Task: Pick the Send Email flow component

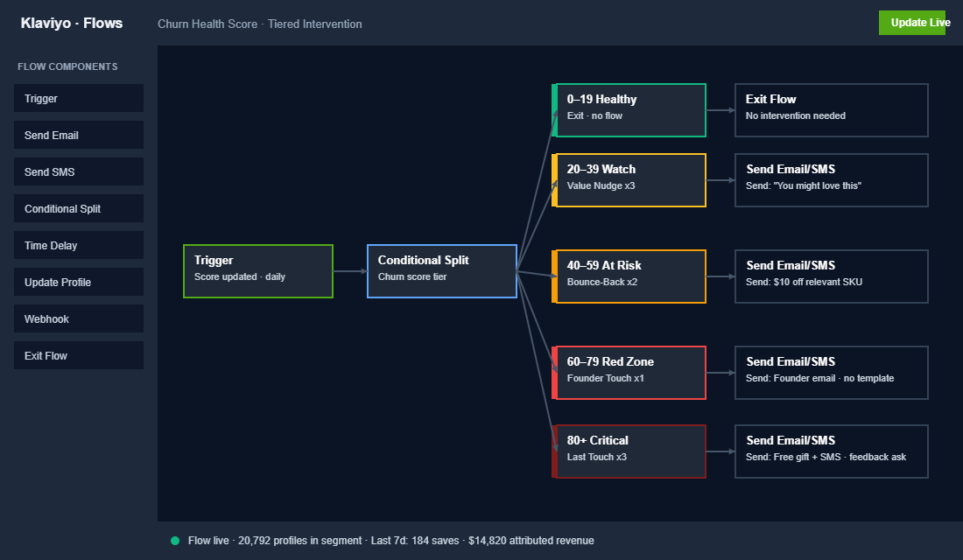Action: click(79, 135)
